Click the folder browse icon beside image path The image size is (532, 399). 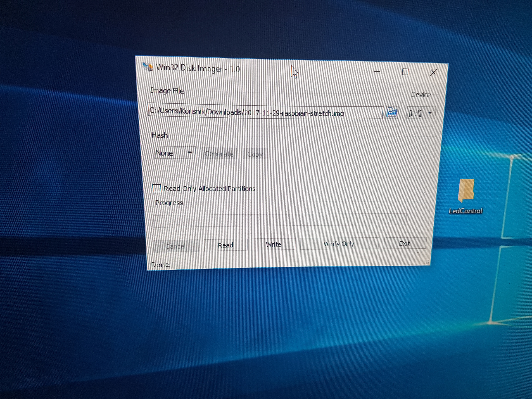[391, 113]
